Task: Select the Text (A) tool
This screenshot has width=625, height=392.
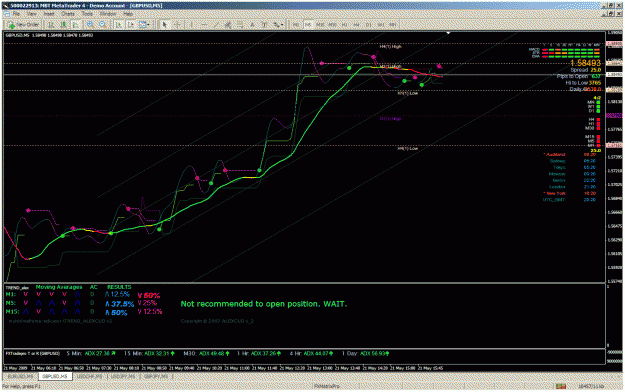Action: click(x=252, y=25)
